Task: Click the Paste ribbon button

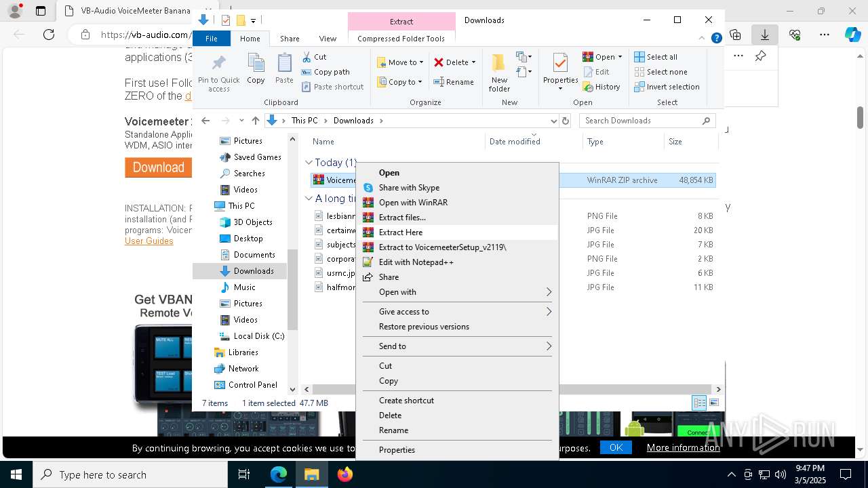Action: tap(284, 69)
